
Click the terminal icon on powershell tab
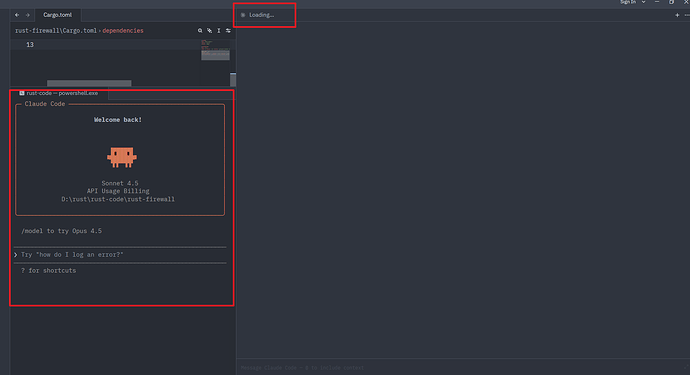[22, 93]
